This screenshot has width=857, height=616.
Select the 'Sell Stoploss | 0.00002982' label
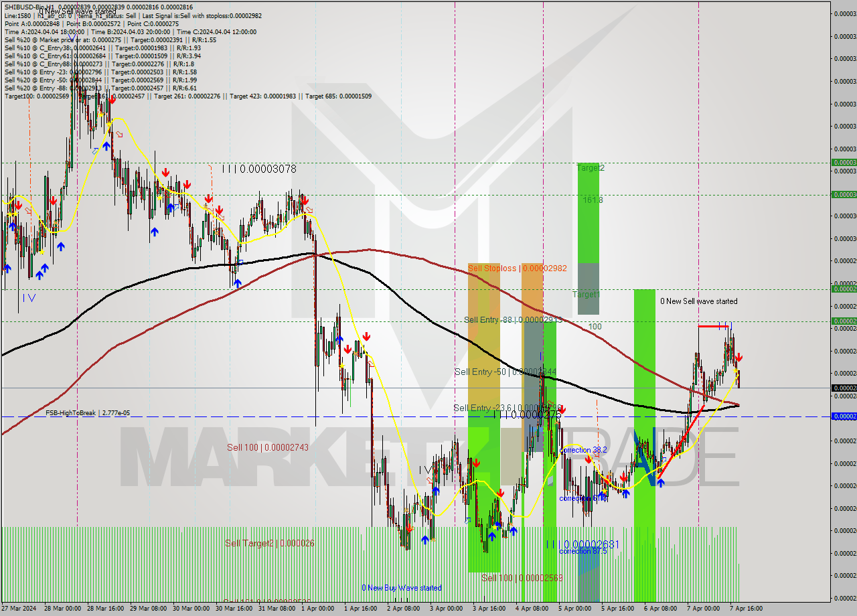(x=518, y=268)
